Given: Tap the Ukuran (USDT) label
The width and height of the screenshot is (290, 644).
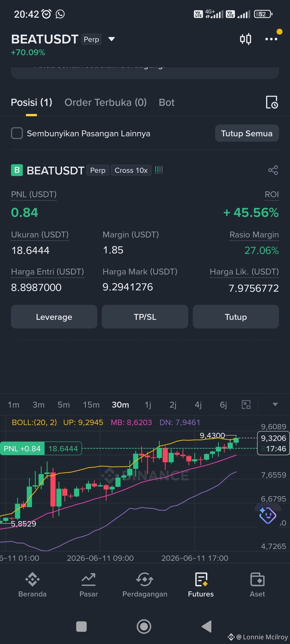Looking at the screenshot, I should (x=40, y=235).
